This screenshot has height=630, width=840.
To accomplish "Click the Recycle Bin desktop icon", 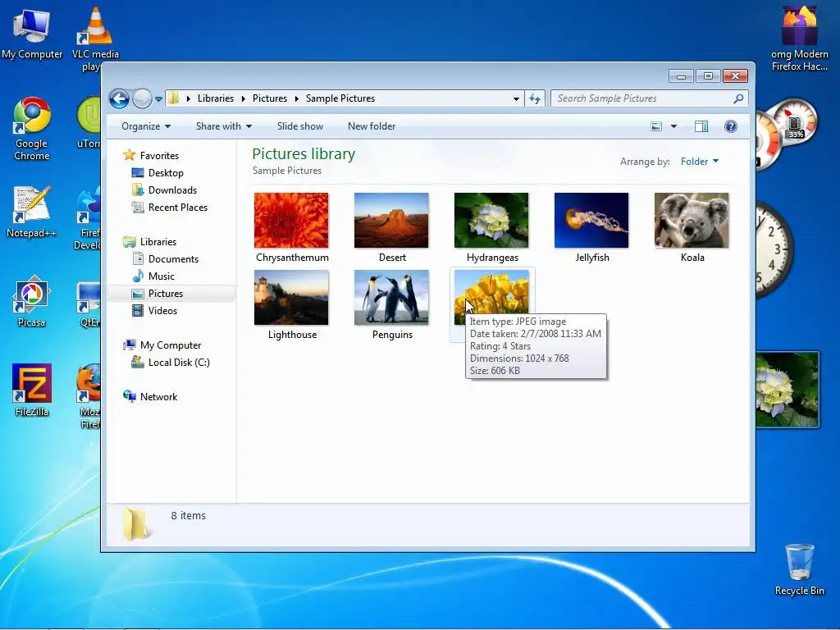I will 799,569.
